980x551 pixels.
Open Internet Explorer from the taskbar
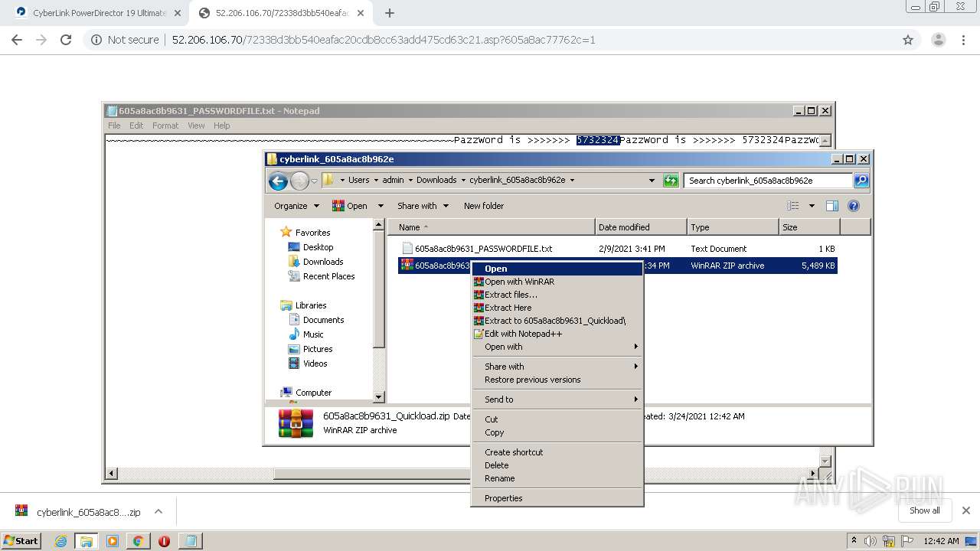60,541
